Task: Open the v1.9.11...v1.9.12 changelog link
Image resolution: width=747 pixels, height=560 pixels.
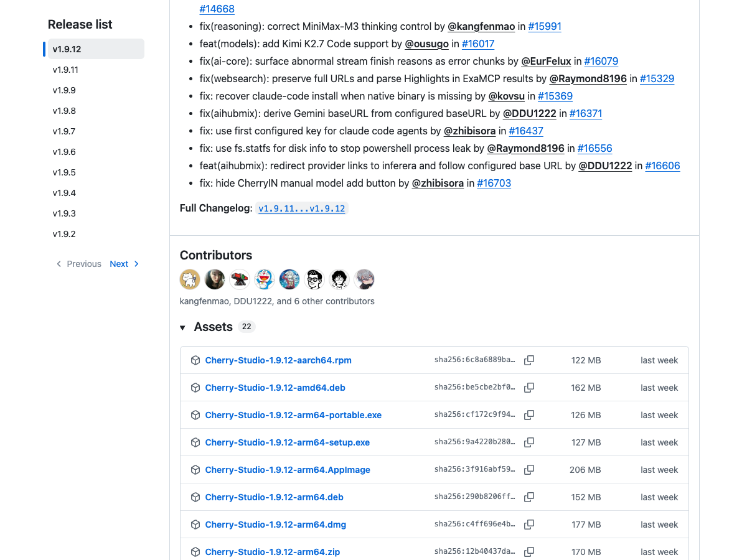Action: click(x=302, y=208)
